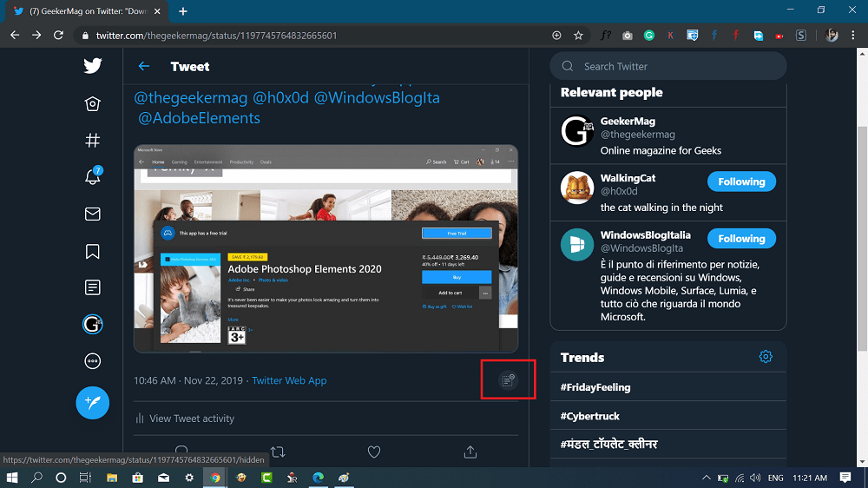Like the tweet with heart icon
868x488 pixels.
pos(374,452)
